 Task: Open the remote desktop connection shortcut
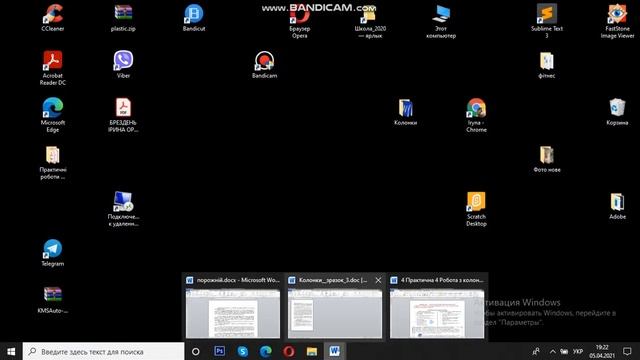point(123,209)
